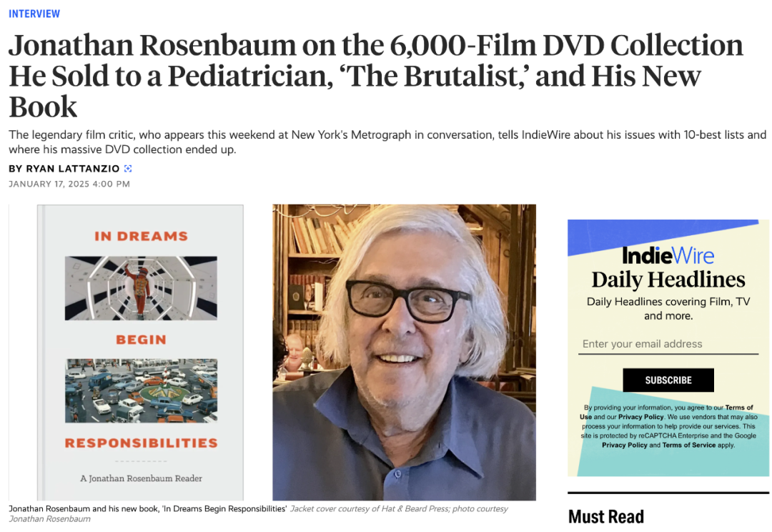Open the Privacy Policy link following 'and our'
772x532 pixels.
point(640,417)
